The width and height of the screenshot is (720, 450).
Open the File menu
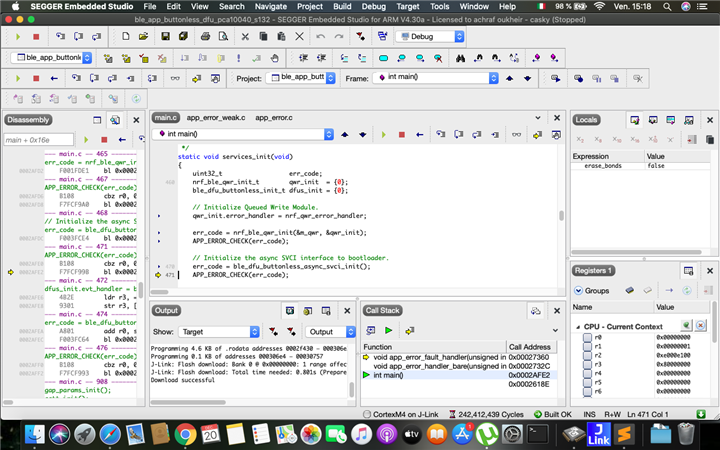coord(150,6)
